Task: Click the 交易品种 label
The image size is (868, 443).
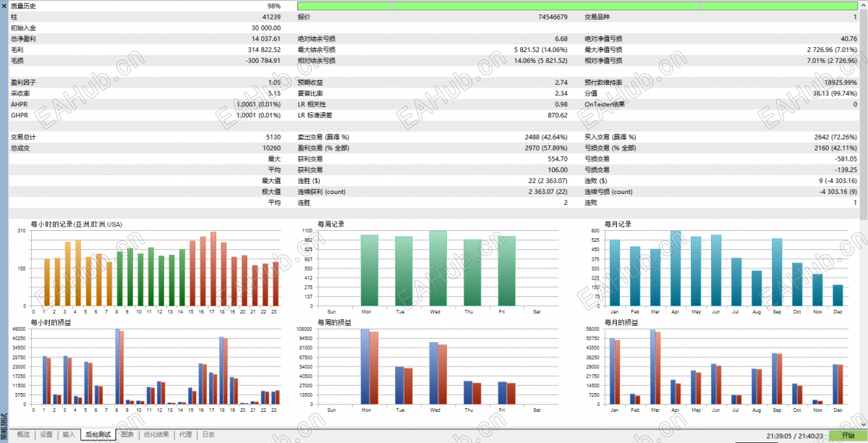Action: [x=597, y=17]
